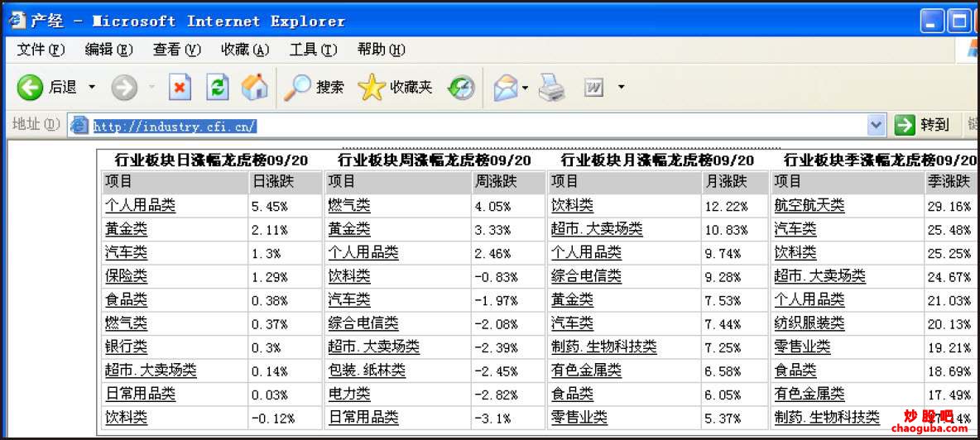The width and height of the screenshot is (980, 440).
Task: Click the Edit with Word icon
Action: (593, 88)
